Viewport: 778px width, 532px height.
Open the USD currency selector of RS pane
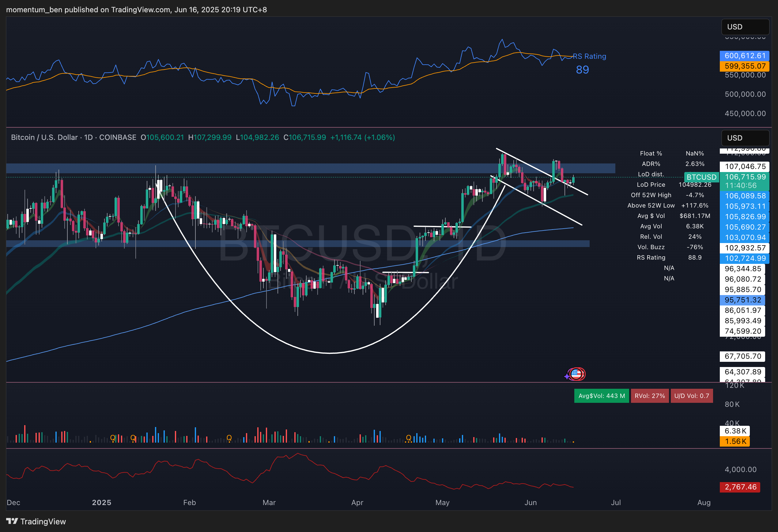[745, 27]
